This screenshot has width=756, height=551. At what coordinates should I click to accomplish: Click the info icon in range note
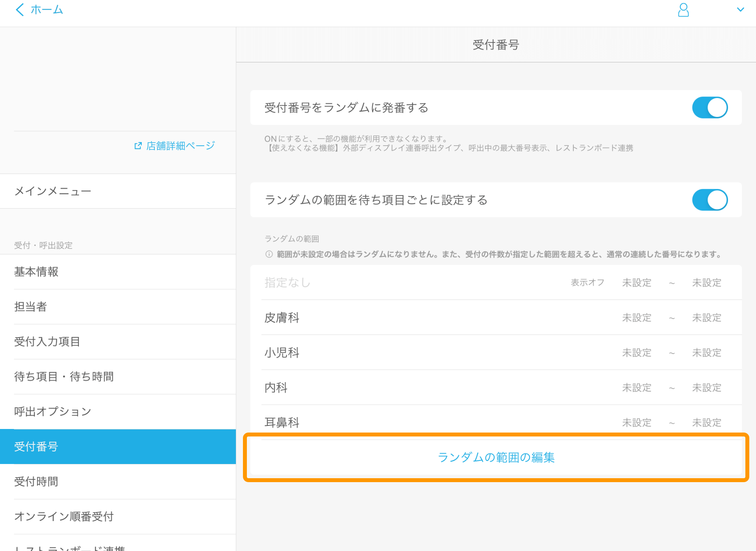point(269,254)
